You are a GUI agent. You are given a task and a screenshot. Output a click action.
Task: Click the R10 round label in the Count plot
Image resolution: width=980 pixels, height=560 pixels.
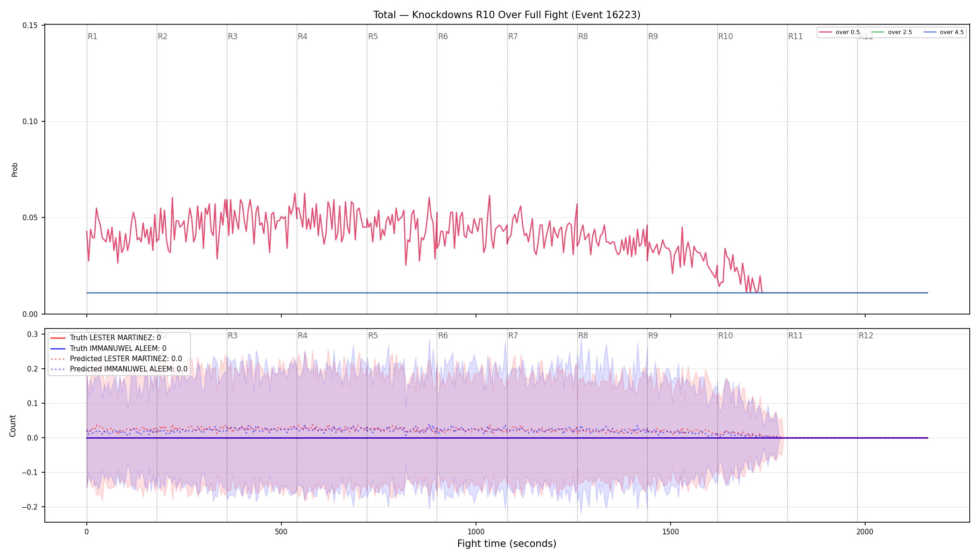coord(725,336)
